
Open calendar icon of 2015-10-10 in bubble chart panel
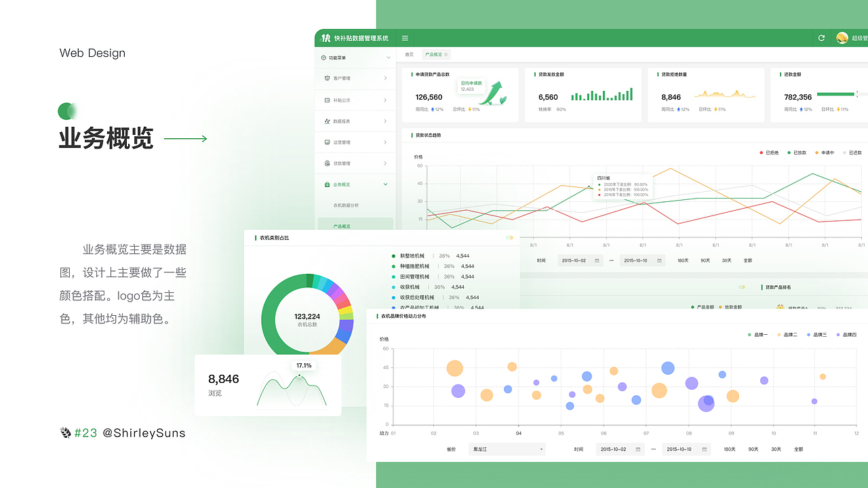705,449
